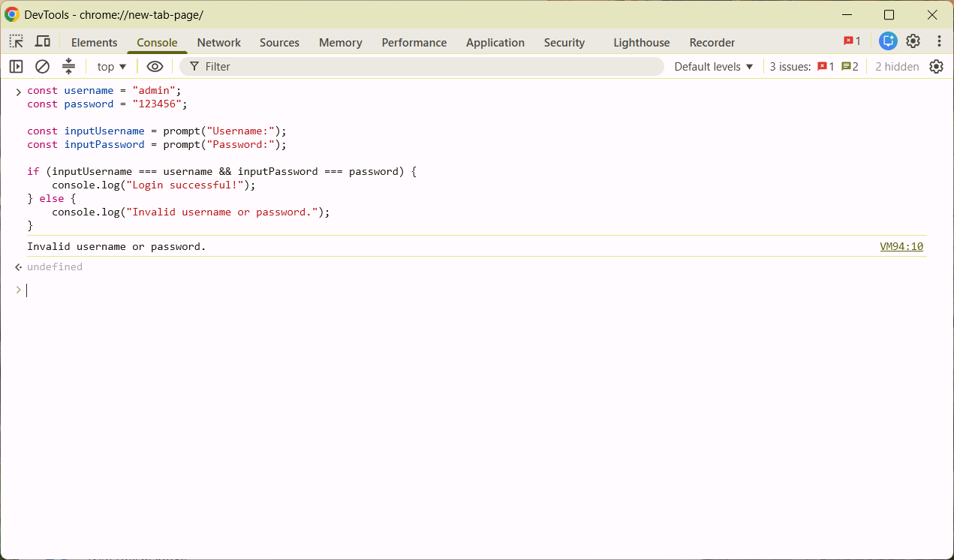
Task: Open the Application tab
Action: 495,42
